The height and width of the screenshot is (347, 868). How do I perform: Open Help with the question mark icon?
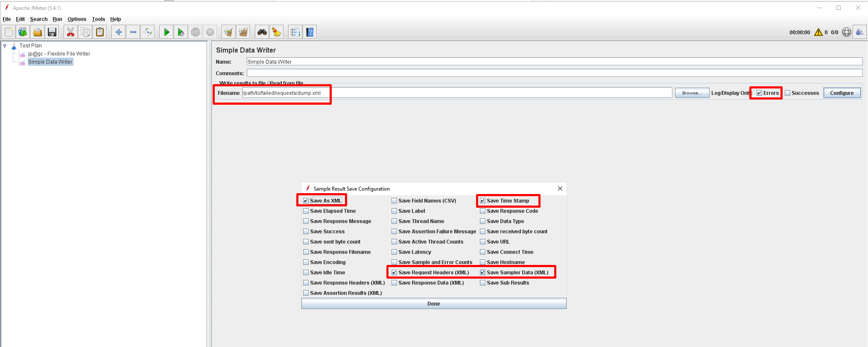pos(310,32)
